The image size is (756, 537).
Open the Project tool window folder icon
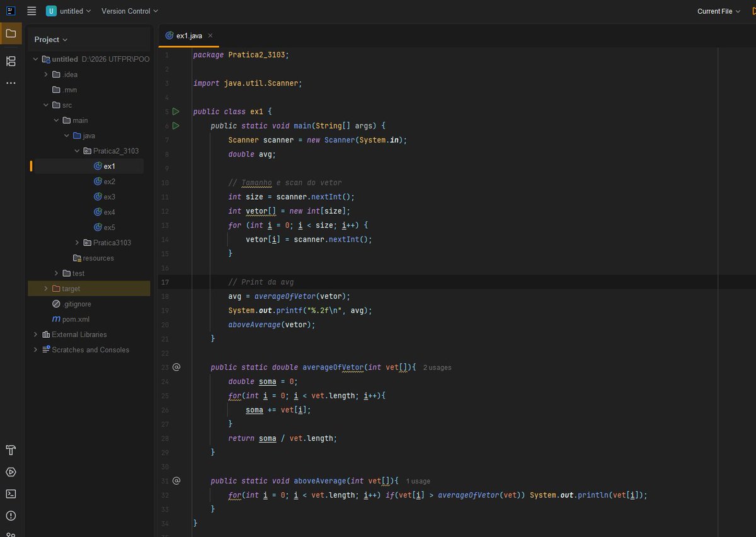point(11,33)
